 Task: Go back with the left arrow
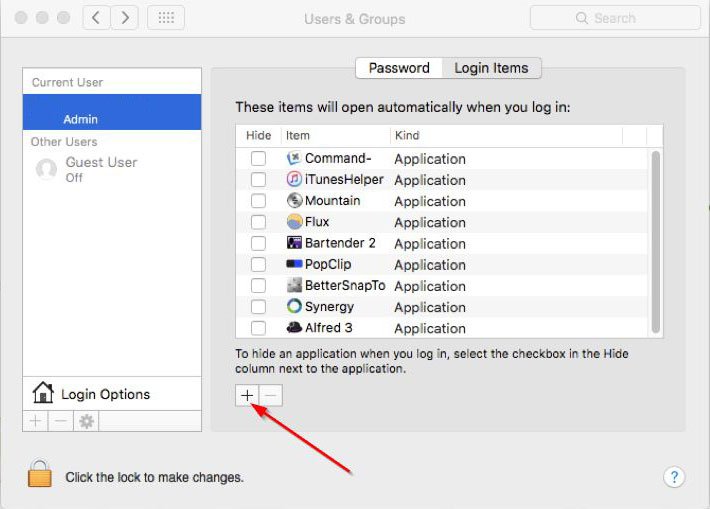(96, 18)
